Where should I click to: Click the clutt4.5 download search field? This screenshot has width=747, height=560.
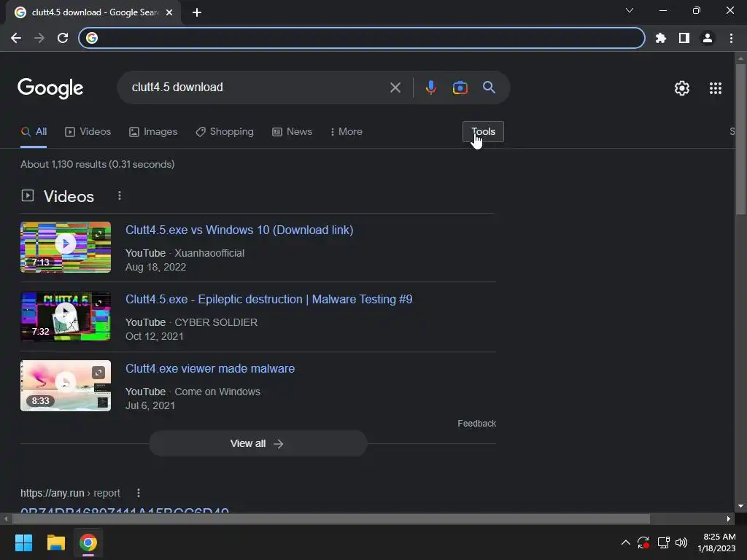tap(258, 87)
